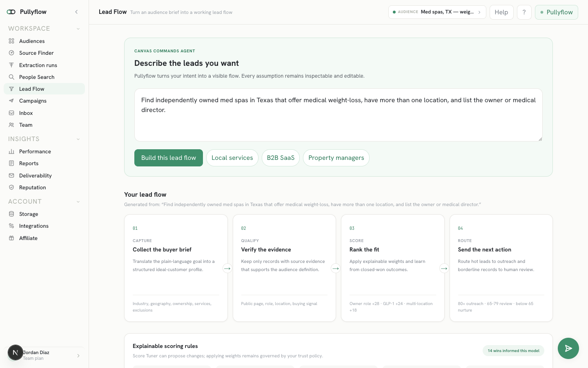Go to Source Finder
The width and height of the screenshot is (588, 368).
[x=44, y=53]
